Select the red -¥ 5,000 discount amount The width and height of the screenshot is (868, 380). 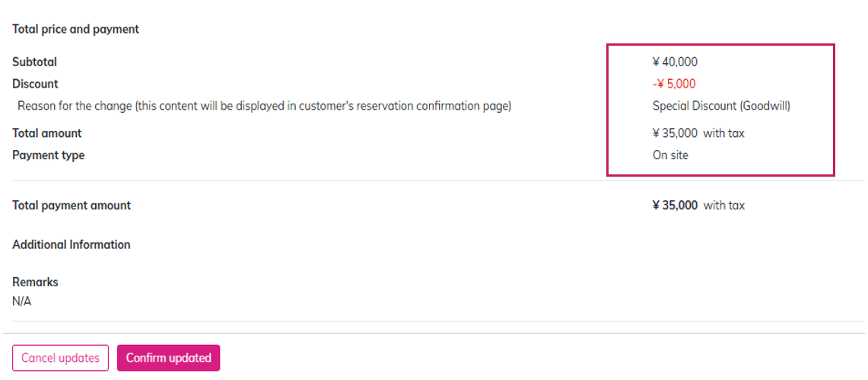(x=674, y=85)
